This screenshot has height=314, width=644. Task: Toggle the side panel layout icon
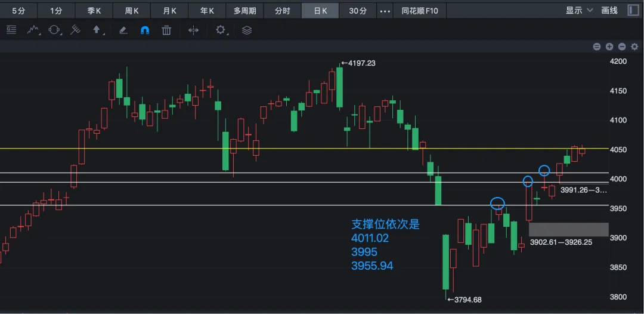(633, 10)
